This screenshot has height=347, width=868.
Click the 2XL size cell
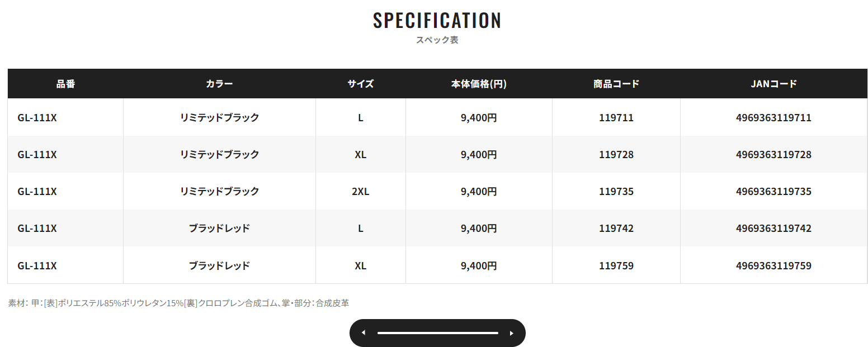[x=360, y=192]
